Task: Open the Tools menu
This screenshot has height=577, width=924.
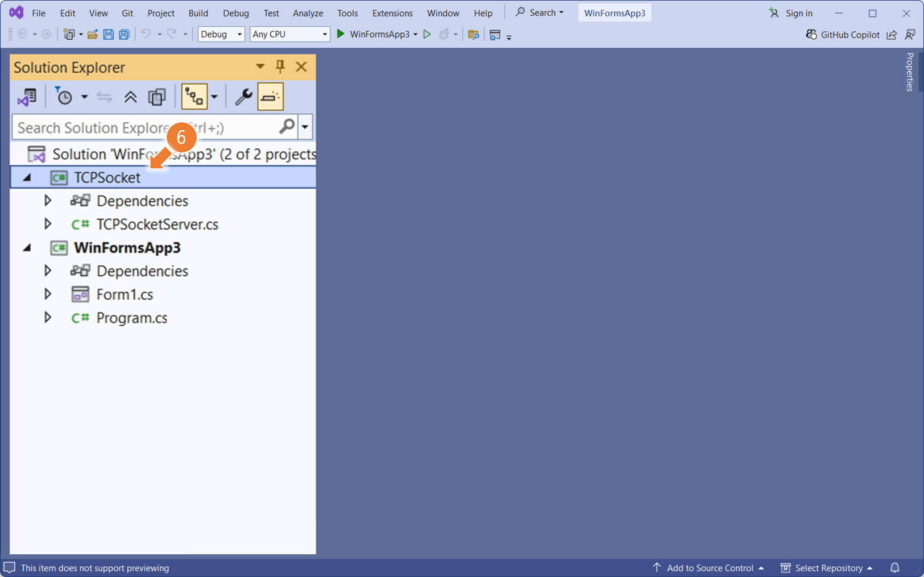Action: (x=347, y=13)
